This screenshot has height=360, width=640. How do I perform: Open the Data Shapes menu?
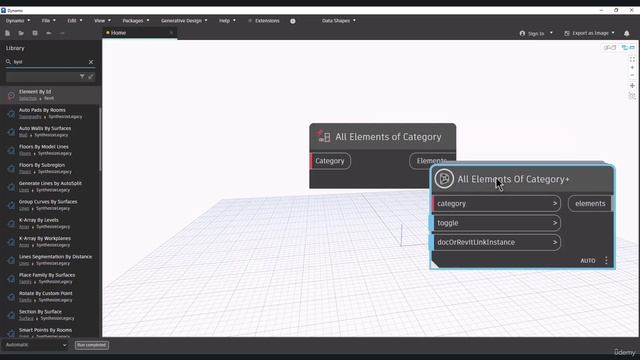click(x=338, y=21)
